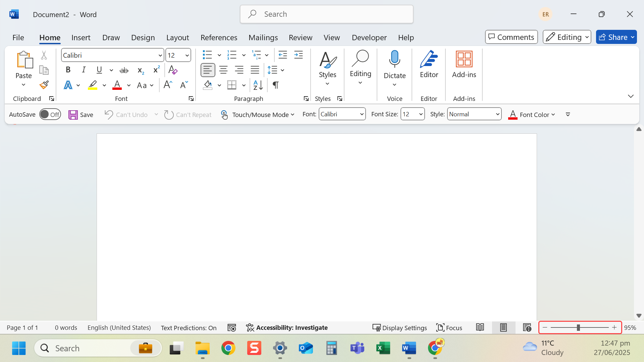Viewport: 644px width, 362px height.
Task: Expand Paste options arrow
Action: [23, 85]
